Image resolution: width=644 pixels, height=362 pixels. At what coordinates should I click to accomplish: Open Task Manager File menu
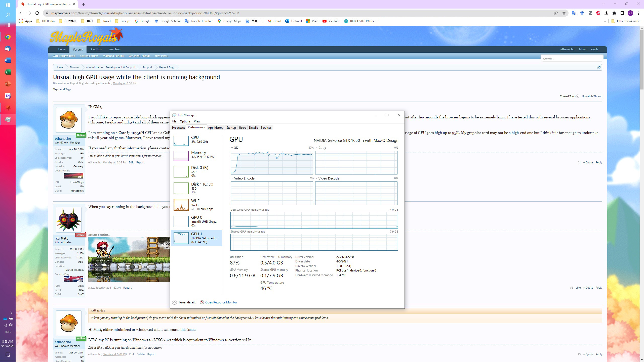174,121
